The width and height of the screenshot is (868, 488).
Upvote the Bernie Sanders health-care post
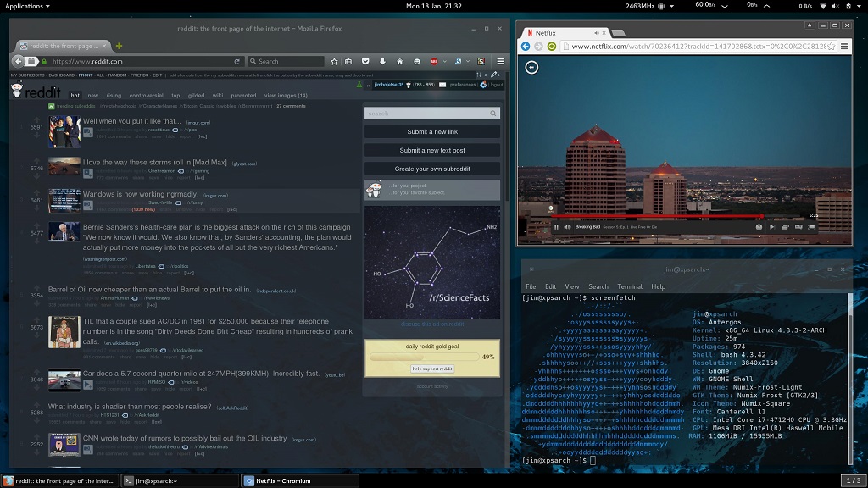coord(36,226)
